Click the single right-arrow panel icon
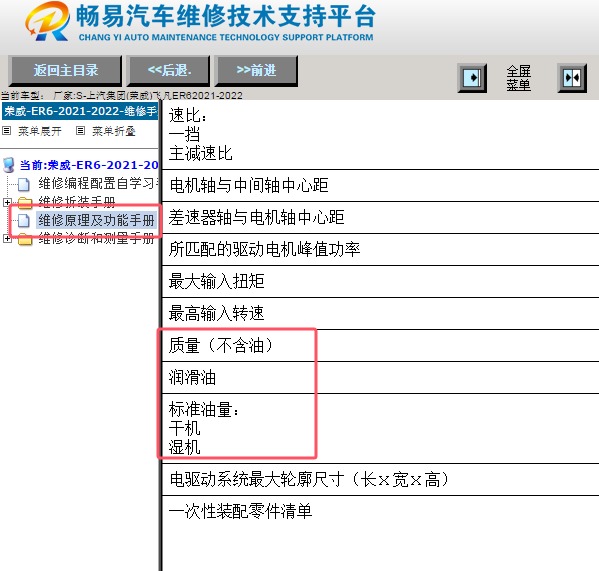 [x=472, y=78]
